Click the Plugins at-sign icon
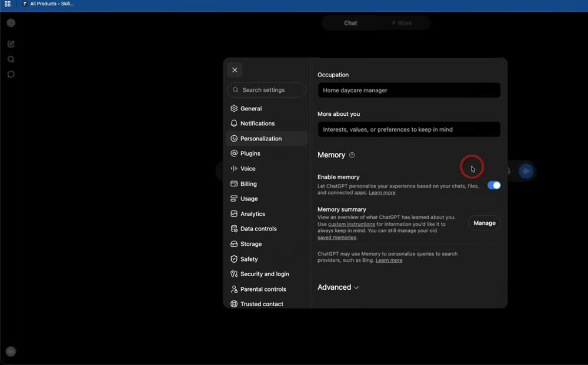The width and height of the screenshot is (588, 365). pyautogui.click(x=234, y=153)
